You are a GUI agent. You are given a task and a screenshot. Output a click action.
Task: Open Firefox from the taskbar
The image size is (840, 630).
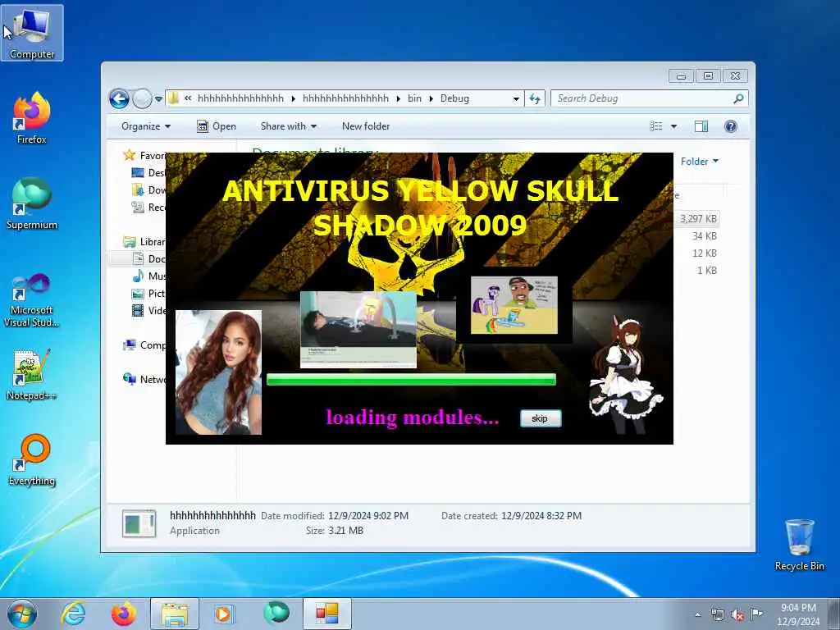124,614
